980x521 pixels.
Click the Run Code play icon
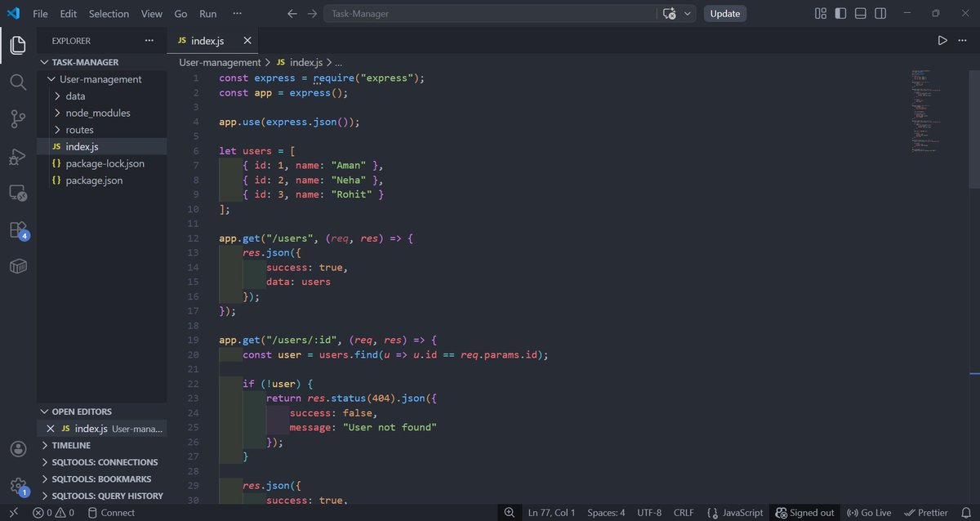click(942, 40)
